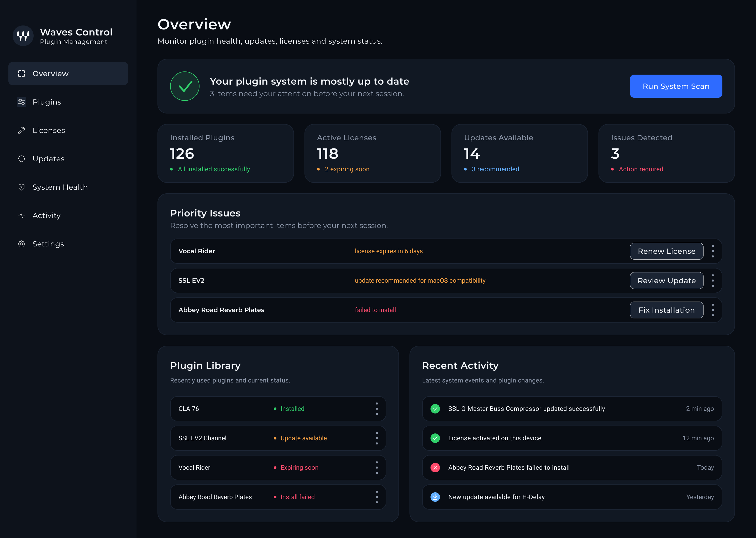Go to the Plugins section
Image resolution: width=756 pixels, height=538 pixels.
(x=68, y=102)
